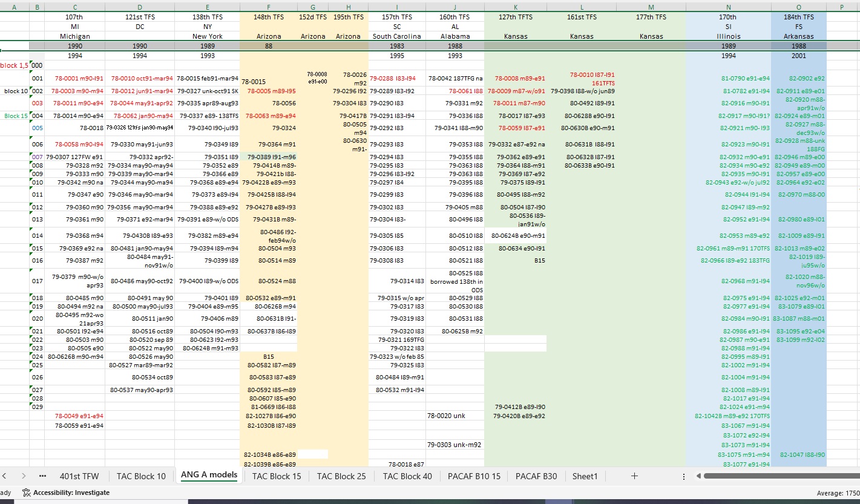Viewport: 860px width, 504px height.
Task: Select the 138th TFS cell
Action: 208,17
